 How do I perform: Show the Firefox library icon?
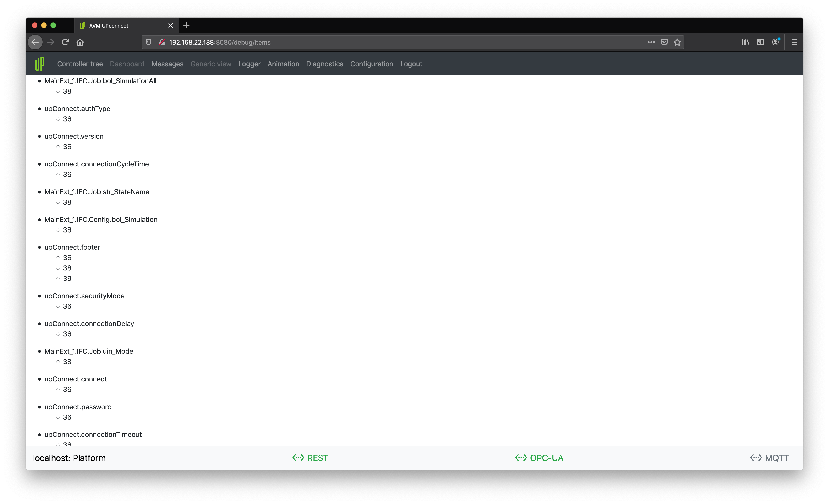coord(745,42)
